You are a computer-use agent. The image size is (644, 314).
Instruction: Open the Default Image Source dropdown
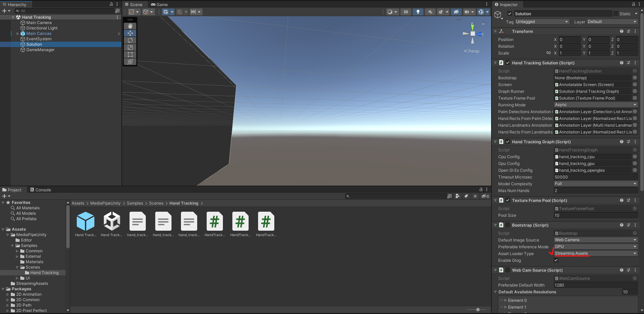tap(596, 240)
